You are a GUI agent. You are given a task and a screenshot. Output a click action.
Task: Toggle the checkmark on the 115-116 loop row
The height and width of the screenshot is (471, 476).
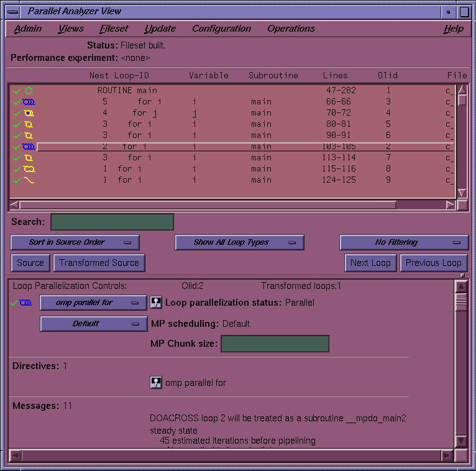pyautogui.click(x=17, y=169)
